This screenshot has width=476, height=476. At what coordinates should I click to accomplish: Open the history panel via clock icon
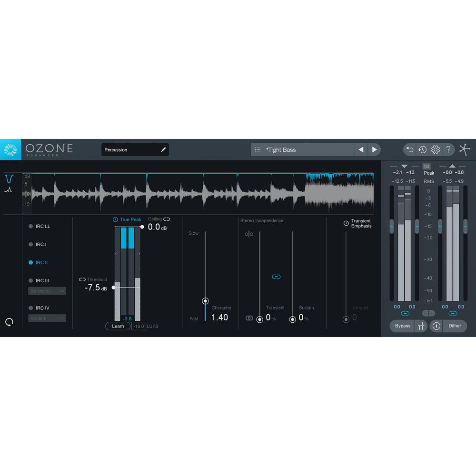tap(422, 149)
